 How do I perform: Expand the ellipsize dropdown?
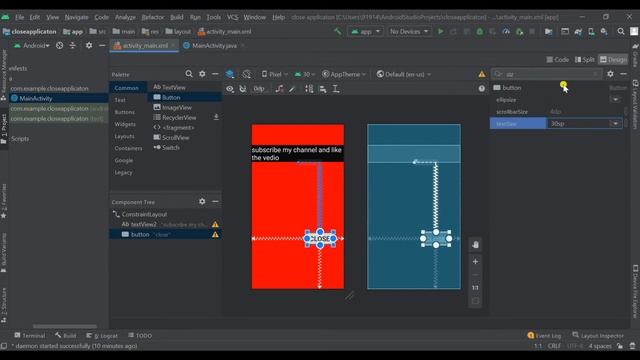click(x=615, y=100)
